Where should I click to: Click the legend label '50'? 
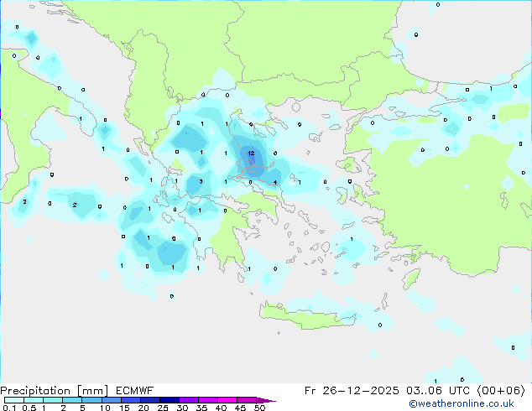[259, 408]
